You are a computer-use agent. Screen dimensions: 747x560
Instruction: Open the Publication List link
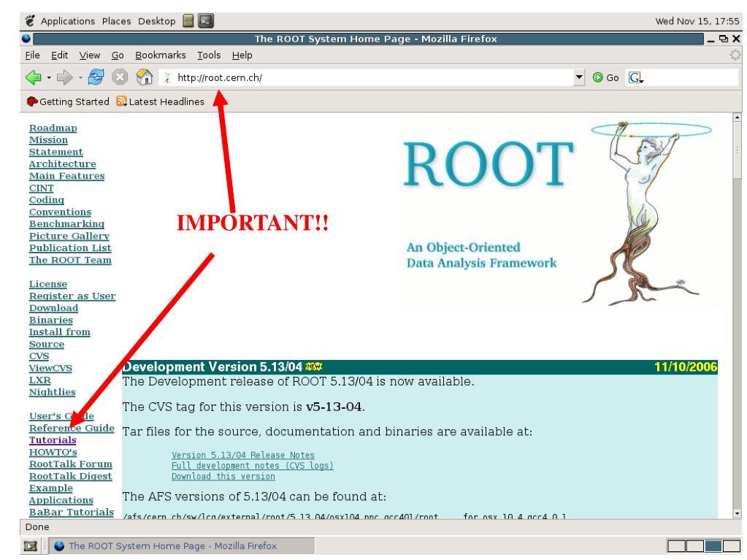70,248
